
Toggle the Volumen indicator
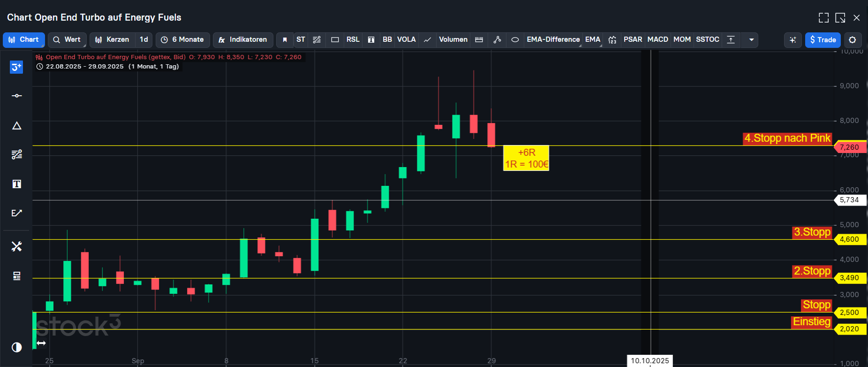click(453, 40)
